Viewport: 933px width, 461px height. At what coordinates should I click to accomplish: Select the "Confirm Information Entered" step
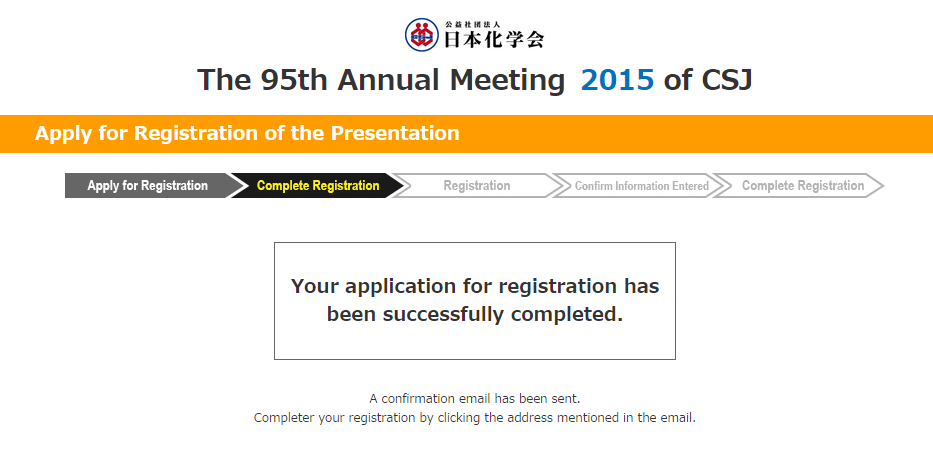[641, 186]
